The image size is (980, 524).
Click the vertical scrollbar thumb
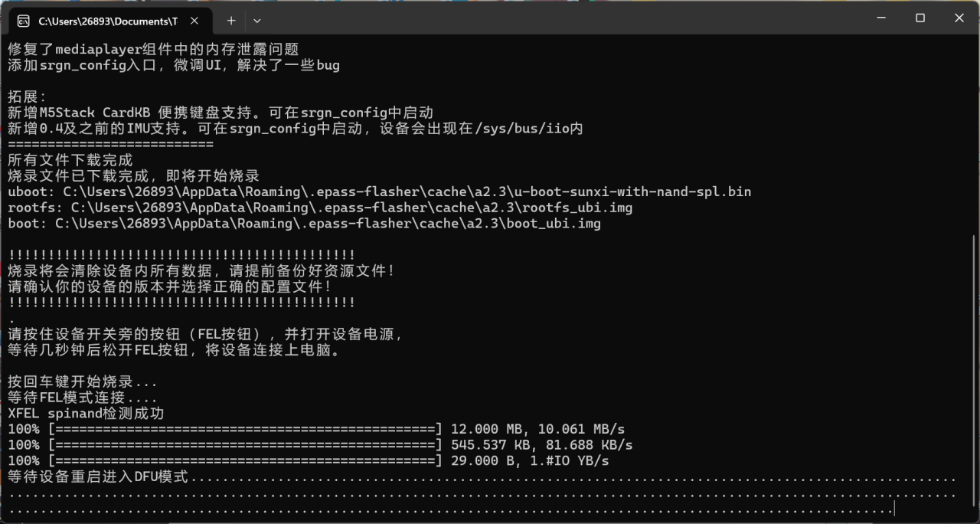coord(975,368)
